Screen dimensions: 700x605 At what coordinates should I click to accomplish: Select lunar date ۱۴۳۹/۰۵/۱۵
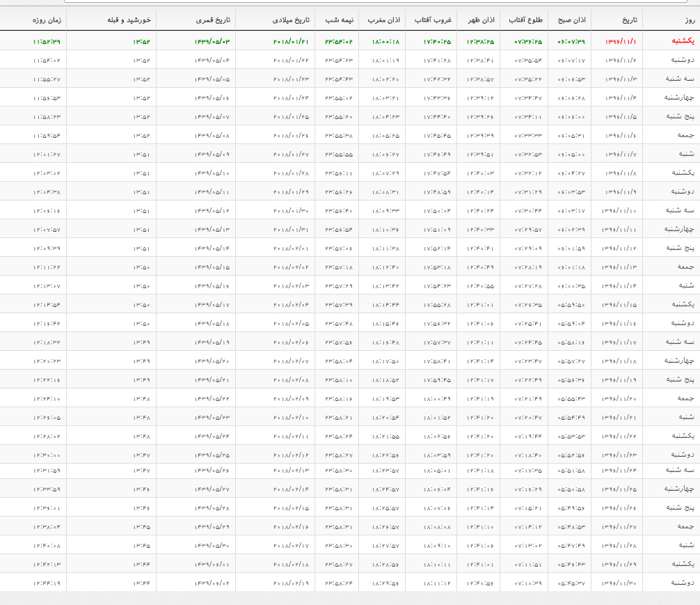[212, 267]
